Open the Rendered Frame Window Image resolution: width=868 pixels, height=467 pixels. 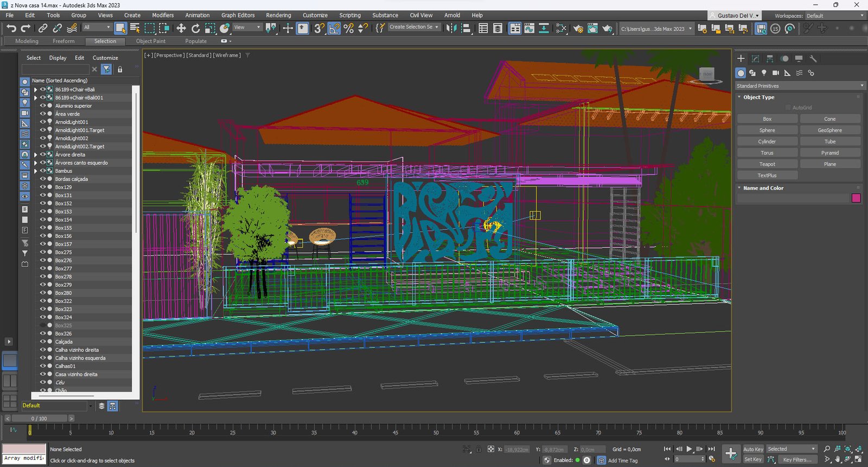592,28
